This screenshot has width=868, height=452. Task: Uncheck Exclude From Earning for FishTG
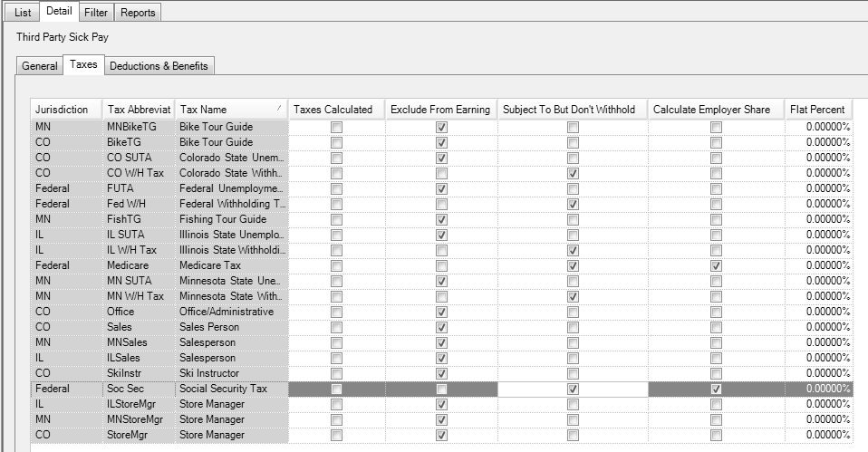[x=441, y=219]
